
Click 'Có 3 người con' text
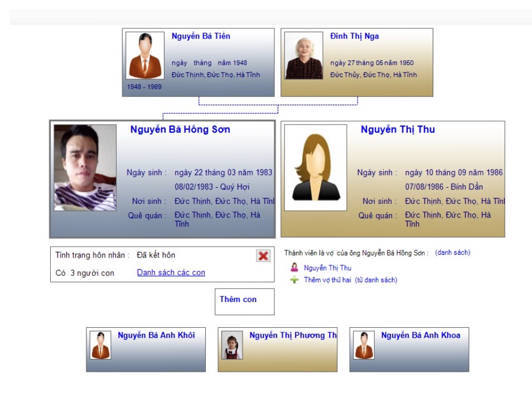click(x=85, y=273)
